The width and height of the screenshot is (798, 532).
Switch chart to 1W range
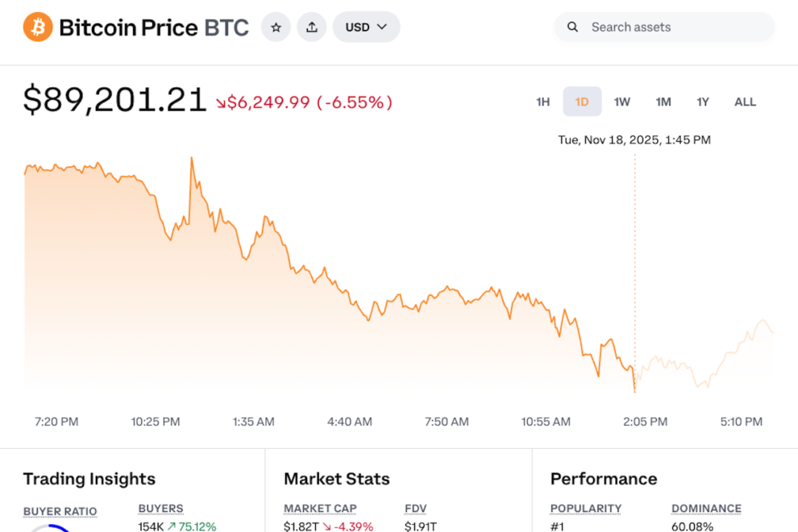point(622,102)
